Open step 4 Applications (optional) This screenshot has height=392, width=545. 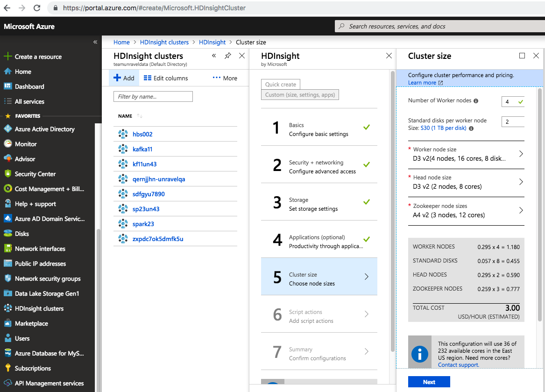coord(319,239)
